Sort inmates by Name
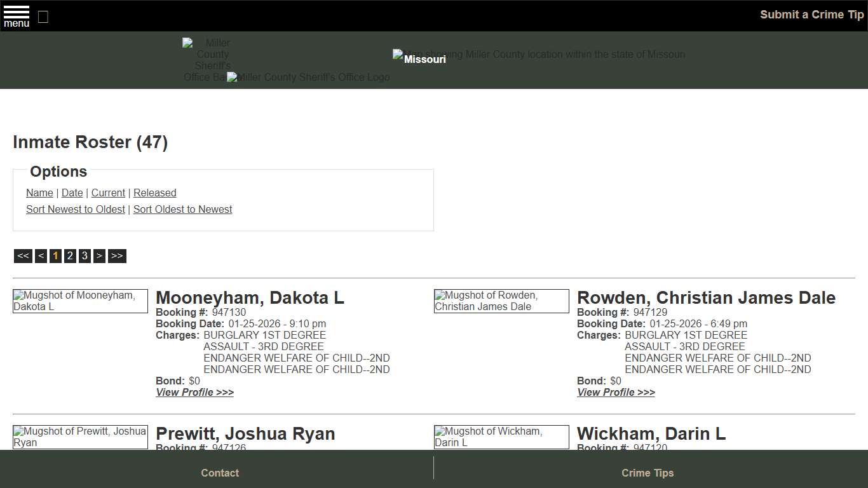The height and width of the screenshot is (488, 868). point(39,193)
